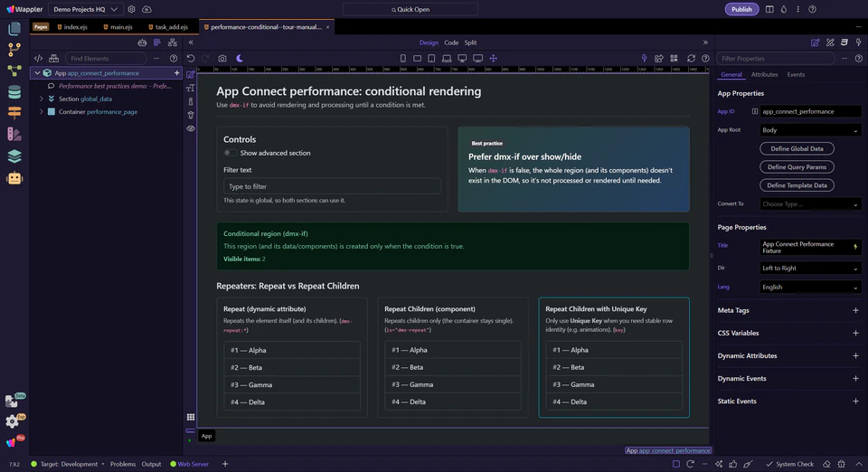
Task: Toggle the eye visibility icon in side strip
Action: [x=191, y=128]
